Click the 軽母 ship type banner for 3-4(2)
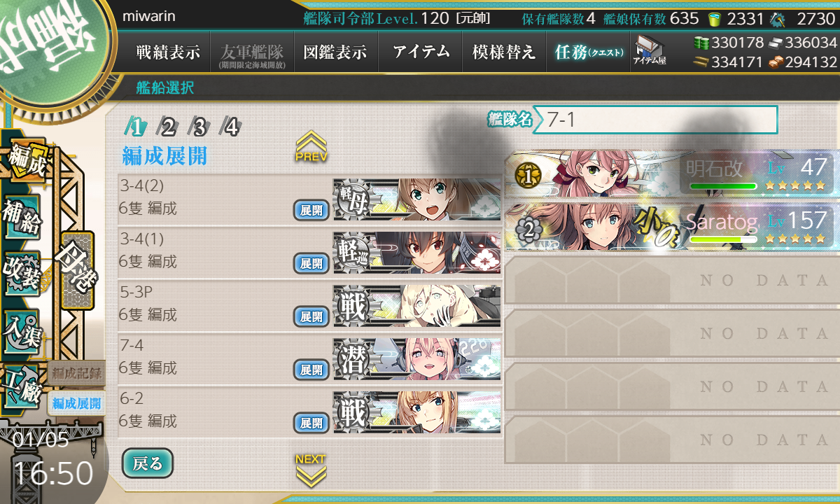840x504 pixels. 417,199
